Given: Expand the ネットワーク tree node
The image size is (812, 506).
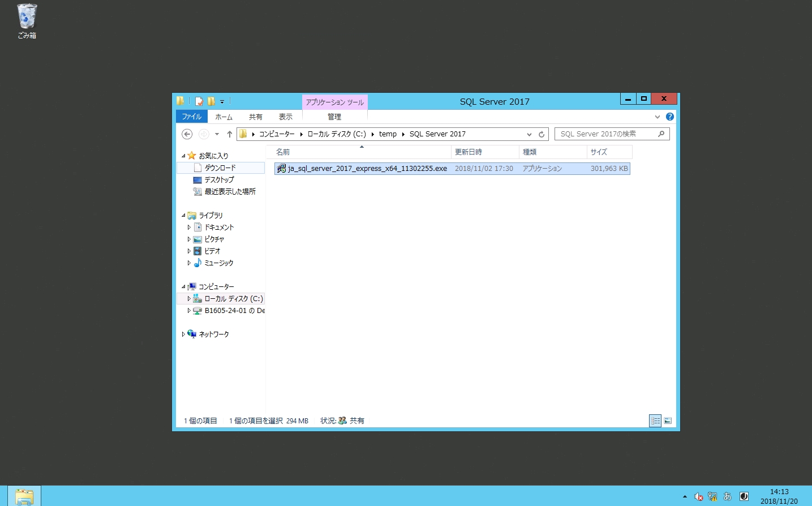Looking at the screenshot, I should click(183, 335).
